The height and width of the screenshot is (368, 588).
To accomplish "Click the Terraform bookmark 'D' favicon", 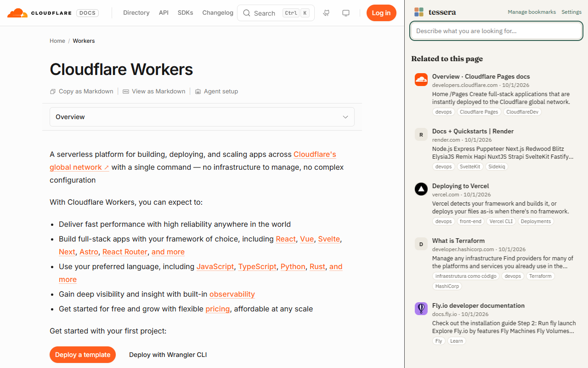I will 421,244.
